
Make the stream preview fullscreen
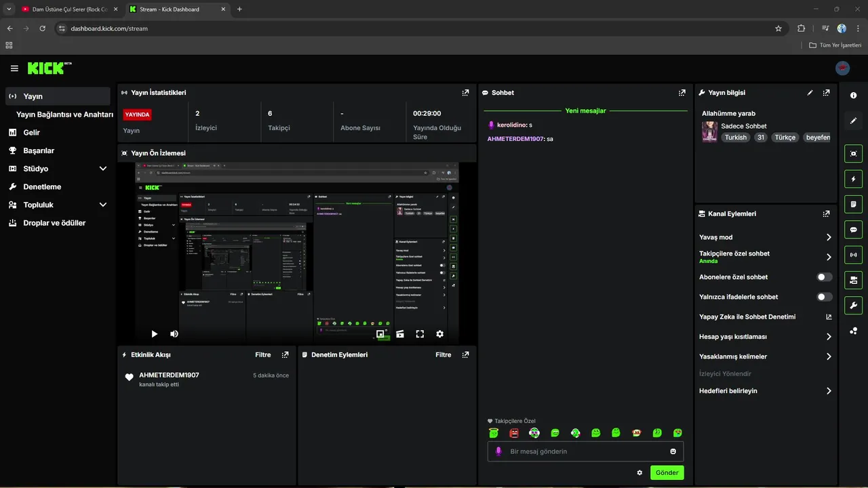tap(420, 333)
